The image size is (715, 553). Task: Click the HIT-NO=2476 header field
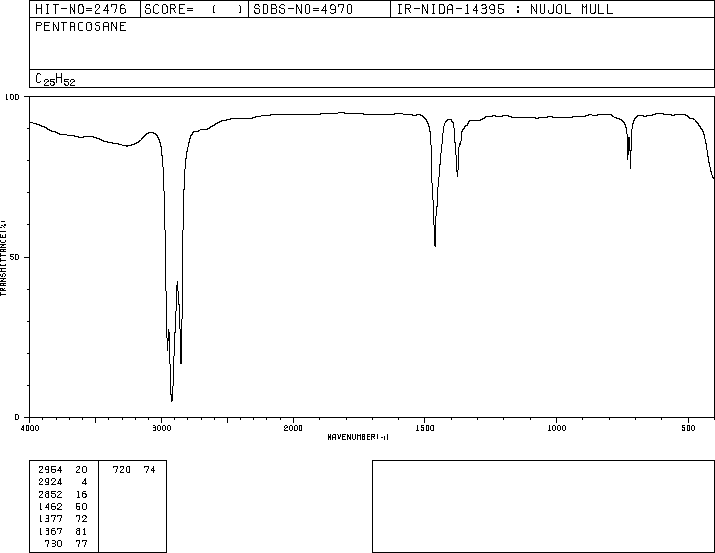pos(85,9)
